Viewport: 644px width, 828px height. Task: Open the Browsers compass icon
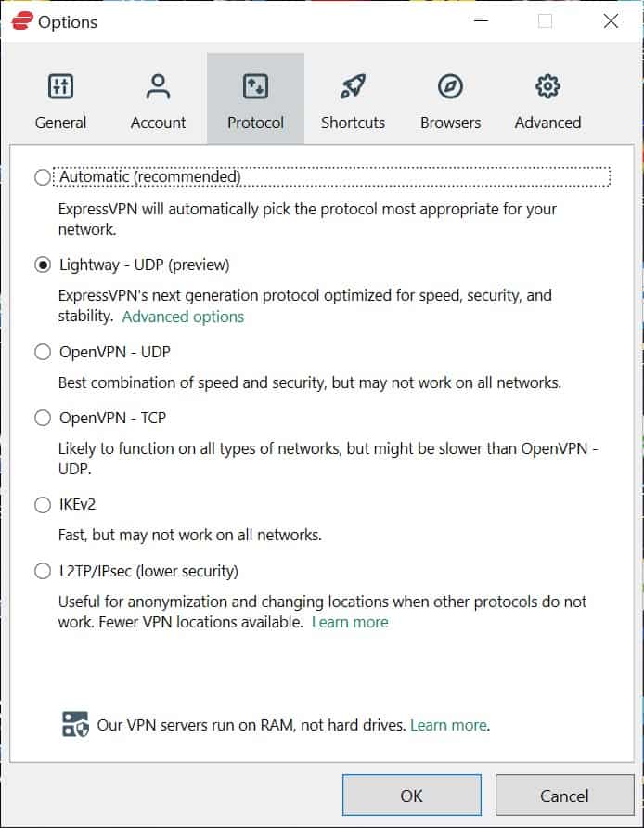[x=450, y=86]
